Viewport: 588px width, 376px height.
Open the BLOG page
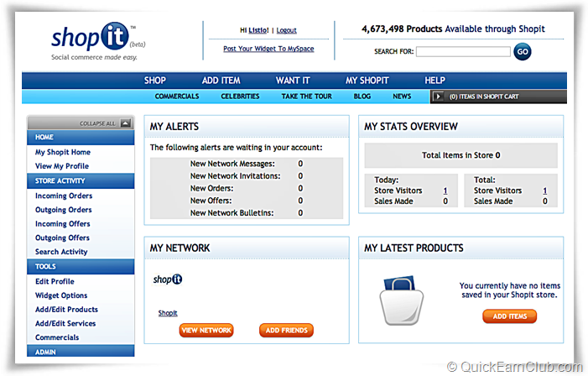pos(362,97)
